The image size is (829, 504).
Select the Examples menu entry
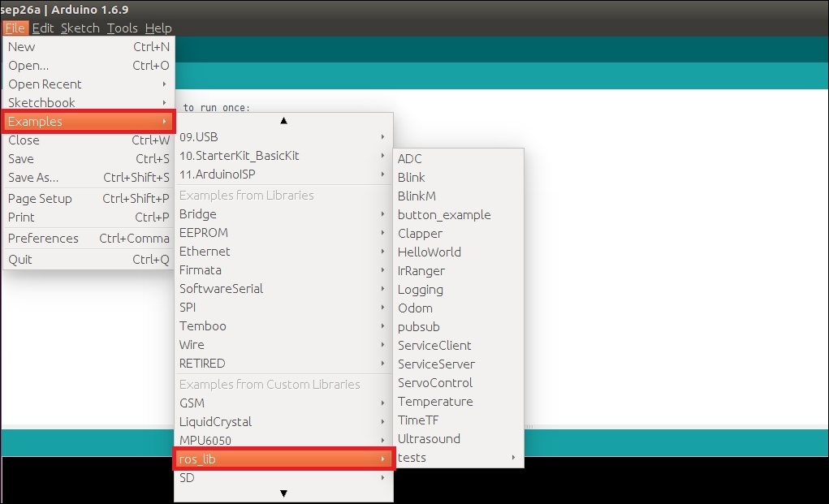(x=89, y=122)
